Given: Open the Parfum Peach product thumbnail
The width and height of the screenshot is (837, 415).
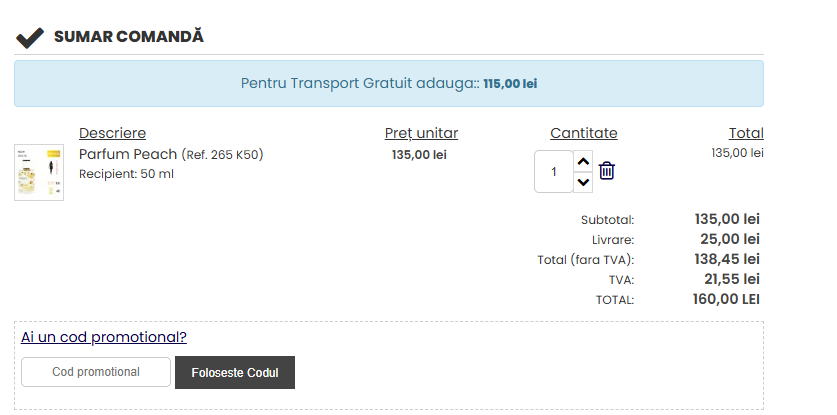Looking at the screenshot, I should pyautogui.click(x=39, y=172).
